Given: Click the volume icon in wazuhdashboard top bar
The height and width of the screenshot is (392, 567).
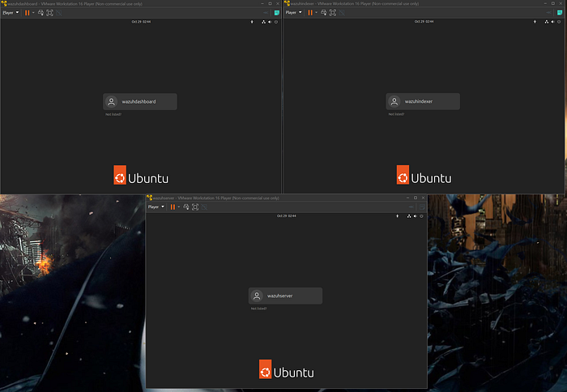Looking at the screenshot, I should (270, 22).
